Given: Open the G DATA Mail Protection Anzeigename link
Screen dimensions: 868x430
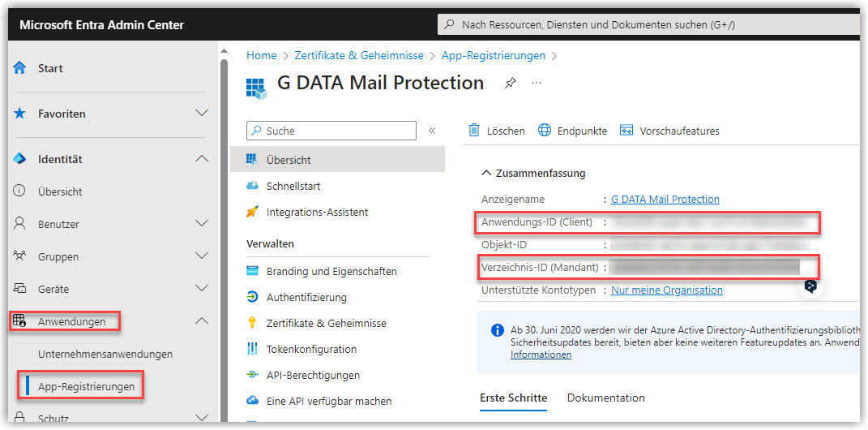Looking at the screenshot, I should click(665, 199).
